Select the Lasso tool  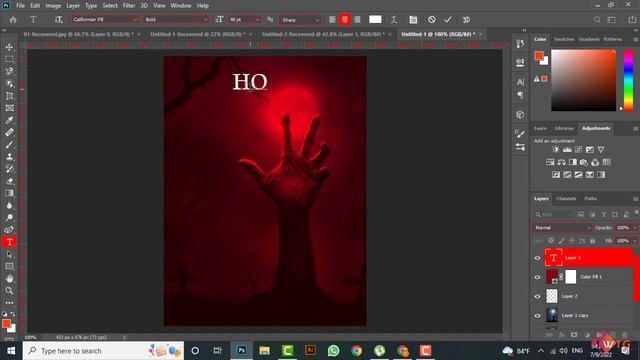pos(9,71)
